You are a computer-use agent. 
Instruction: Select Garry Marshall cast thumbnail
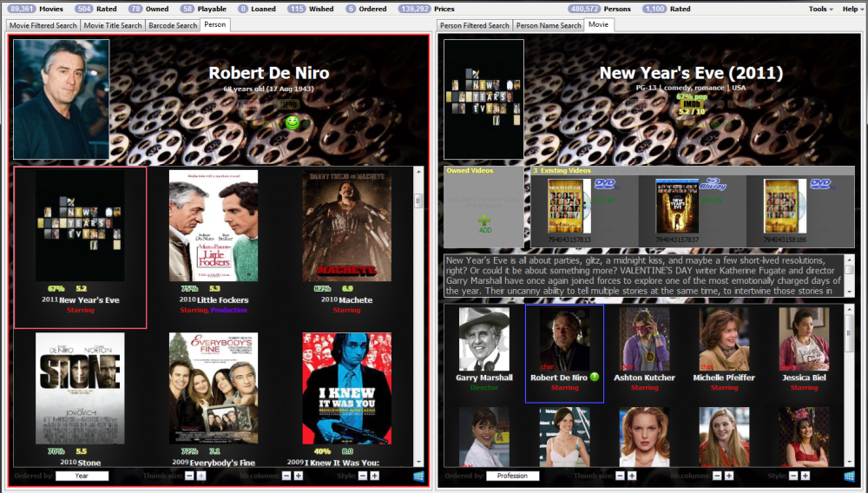(x=484, y=339)
